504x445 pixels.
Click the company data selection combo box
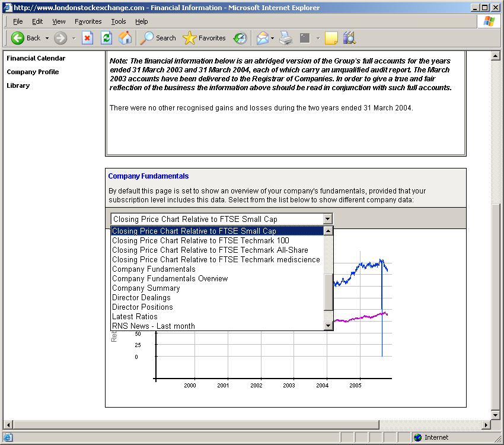[x=222, y=219]
